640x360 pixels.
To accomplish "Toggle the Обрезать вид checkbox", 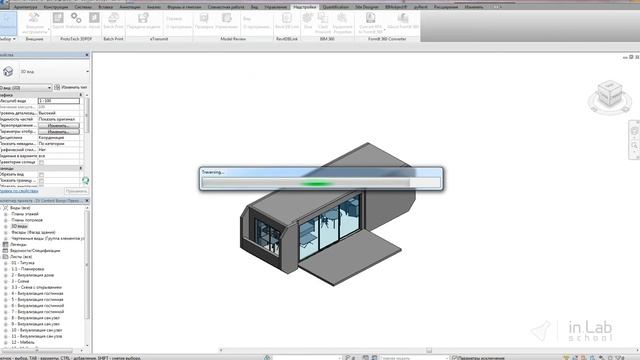I will [41, 175].
